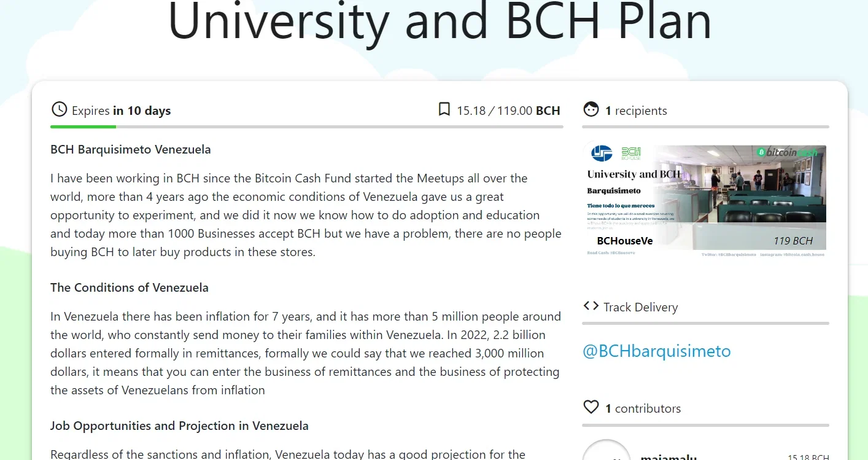Click the '1 recipients' header
This screenshot has width=868, height=460.
636,111
